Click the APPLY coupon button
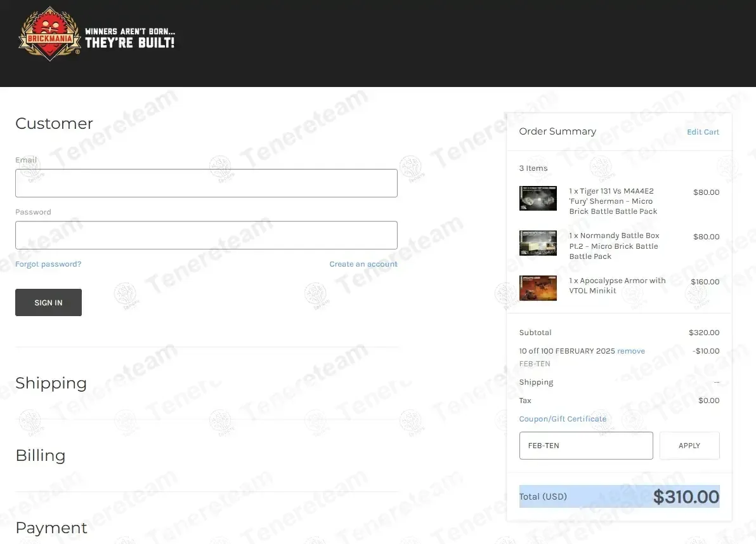Image resolution: width=756 pixels, height=544 pixels. click(689, 446)
